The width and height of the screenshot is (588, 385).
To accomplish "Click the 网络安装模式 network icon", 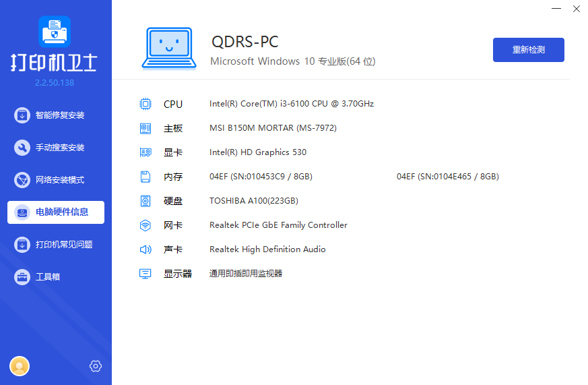I will pyautogui.click(x=22, y=180).
